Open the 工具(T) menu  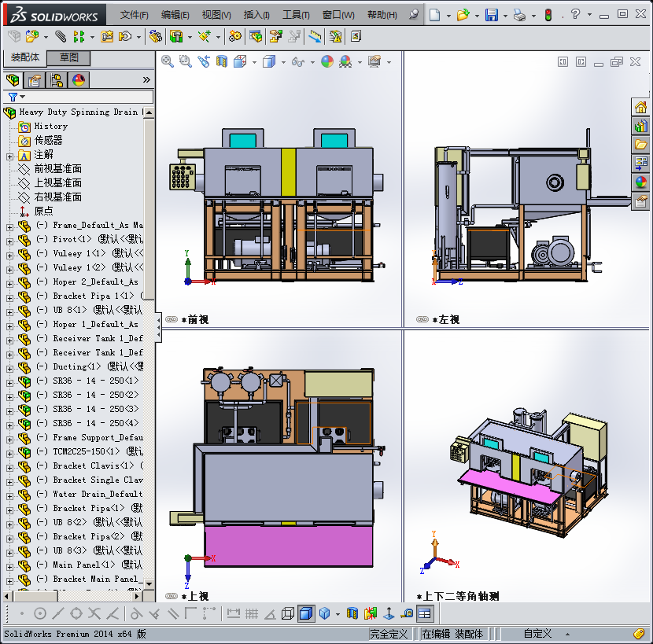pos(296,15)
